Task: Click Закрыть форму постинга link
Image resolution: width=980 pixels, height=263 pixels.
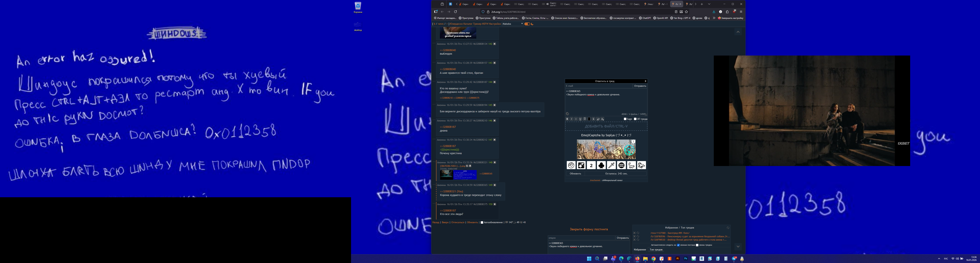Action: [589, 229]
